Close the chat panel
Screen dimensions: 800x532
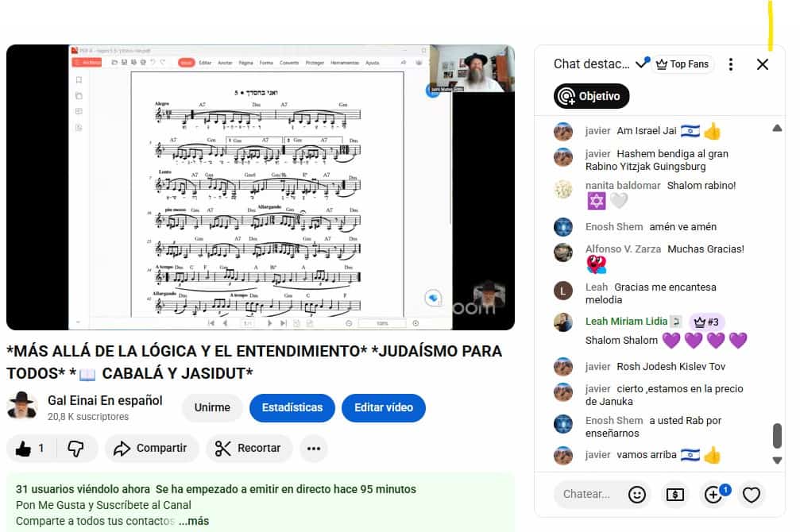(x=763, y=64)
